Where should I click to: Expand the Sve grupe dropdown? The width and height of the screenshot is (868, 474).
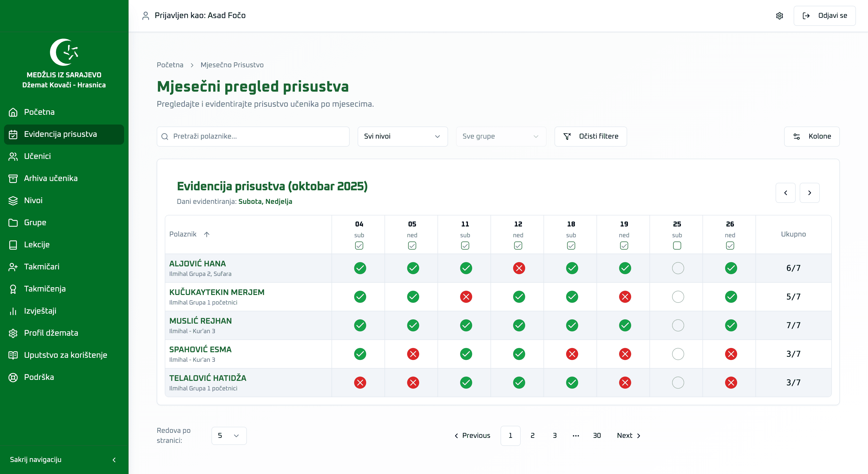click(x=501, y=136)
